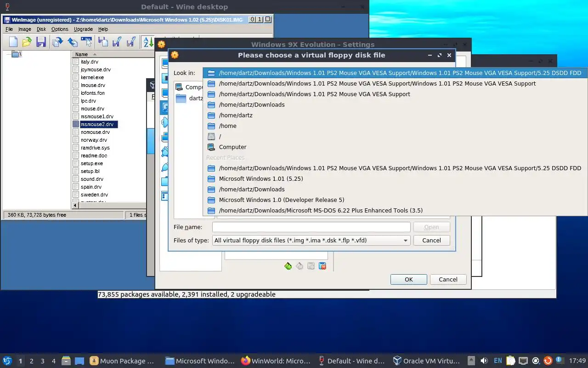Switch to the Oracle VM VirtualBox taskbar window
Viewport: 588px width, 368px height.
click(x=426, y=361)
